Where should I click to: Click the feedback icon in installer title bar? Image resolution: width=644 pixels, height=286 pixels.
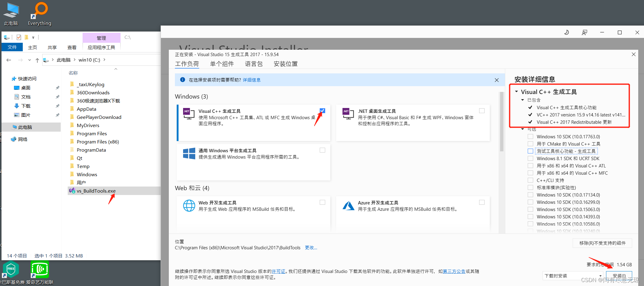(x=584, y=32)
